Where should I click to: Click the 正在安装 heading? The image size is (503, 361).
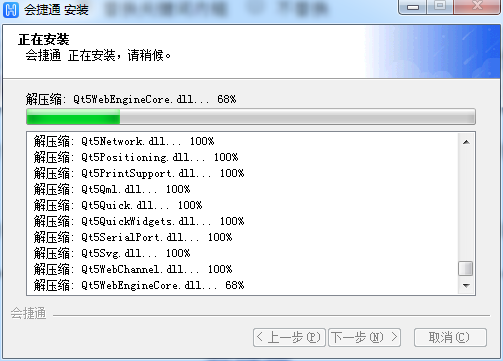(x=44, y=39)
